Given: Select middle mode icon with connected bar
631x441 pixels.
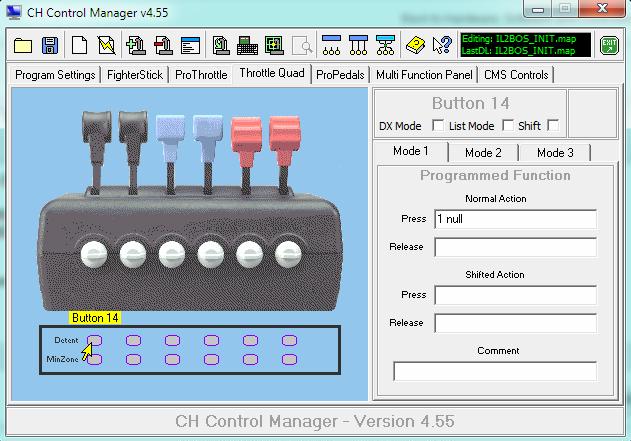Looking at the screenshot, I should pos(358,45).
